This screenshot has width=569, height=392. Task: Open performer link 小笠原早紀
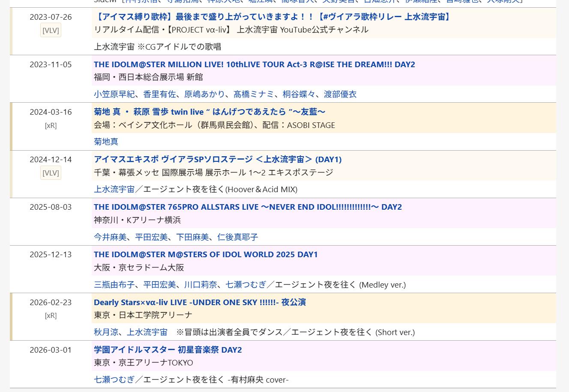pos(114,94)
